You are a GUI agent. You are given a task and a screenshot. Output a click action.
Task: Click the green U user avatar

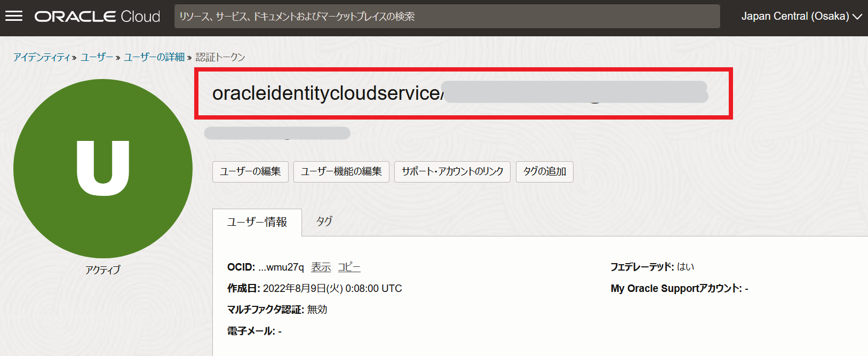103,169
